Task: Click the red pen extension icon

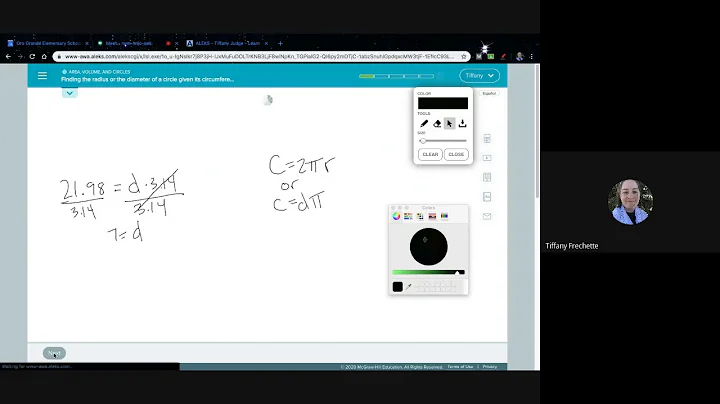Action: 503,56
